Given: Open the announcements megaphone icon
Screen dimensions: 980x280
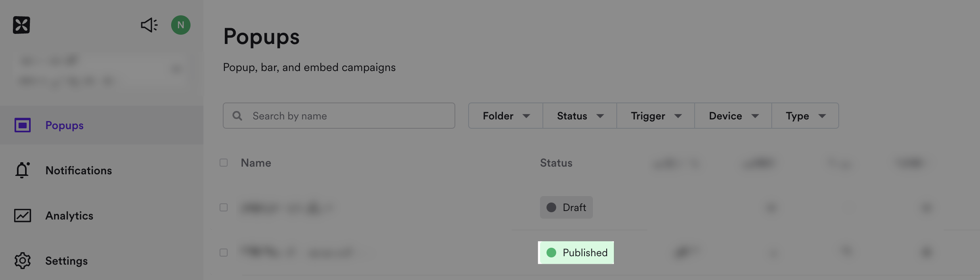Looking at the screenshot, I should pyautogui.click(x=149, y=25).
